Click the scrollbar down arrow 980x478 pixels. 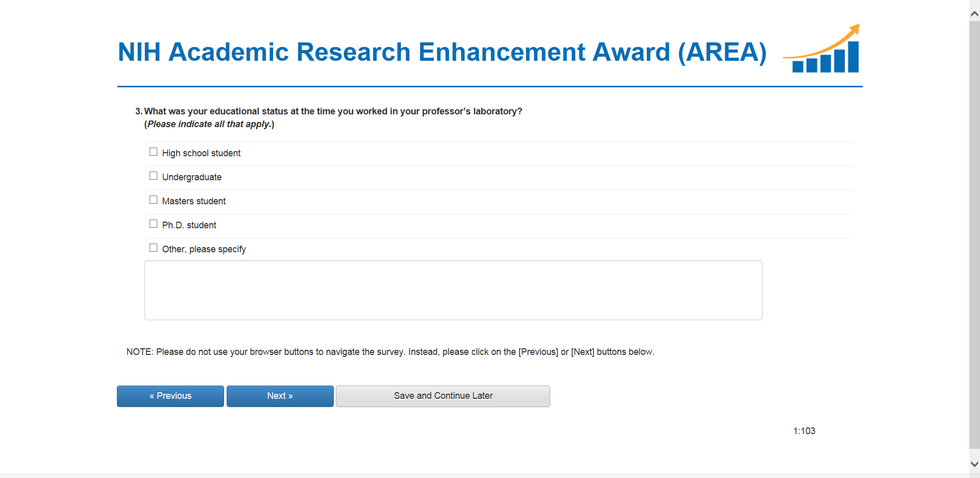[x=974, y=464]
